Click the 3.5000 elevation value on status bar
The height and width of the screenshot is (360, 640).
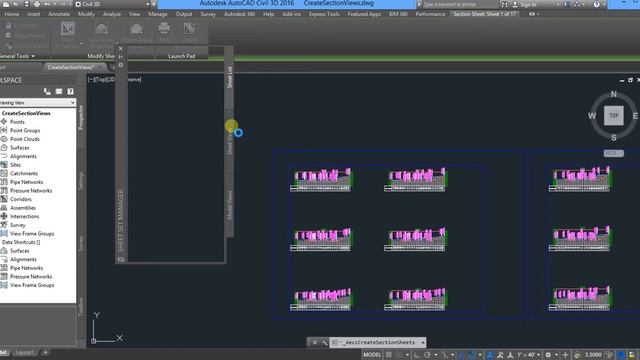coord(593,355)
